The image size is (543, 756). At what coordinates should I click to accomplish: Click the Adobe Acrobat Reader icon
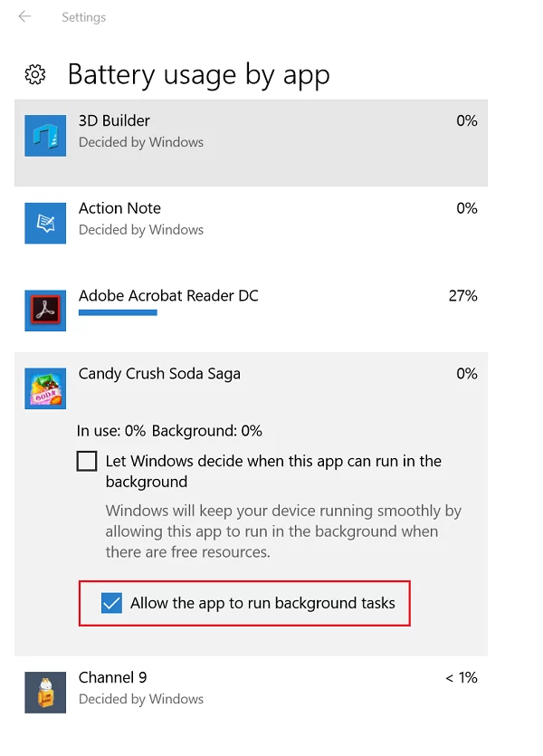pyautogui.click(x=45, y=311)
